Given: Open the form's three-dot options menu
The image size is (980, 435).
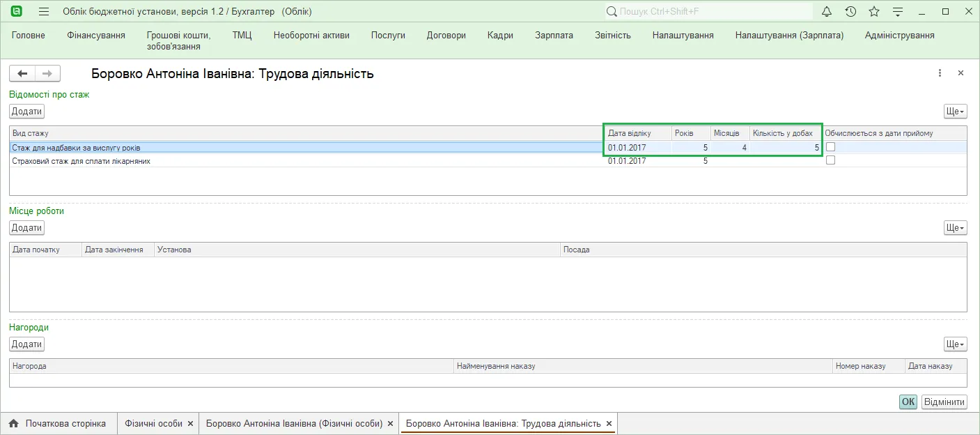Looking at the screenshot, I should click(940, 73).
